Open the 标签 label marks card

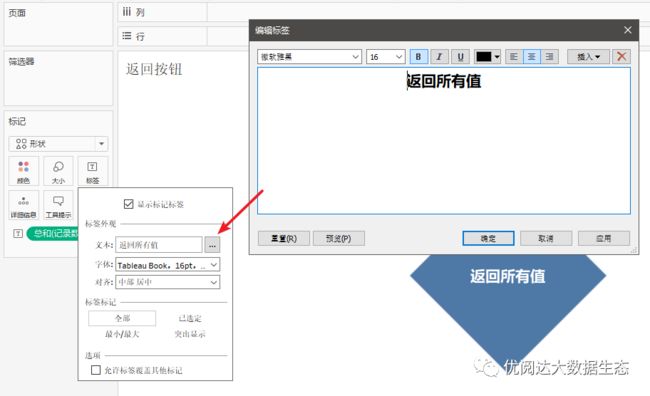pos(92,171)
